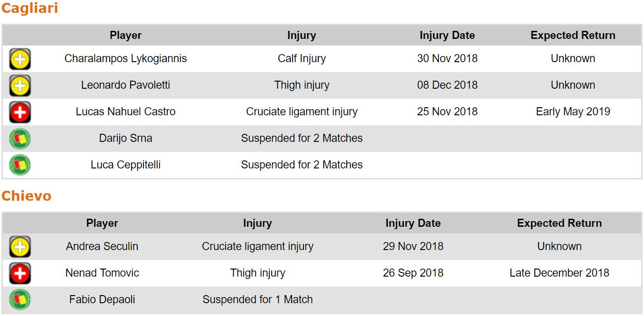
Task: Click the yellow injury icon beside Leonardo Pavoletti
Action: tap(20, 86)
